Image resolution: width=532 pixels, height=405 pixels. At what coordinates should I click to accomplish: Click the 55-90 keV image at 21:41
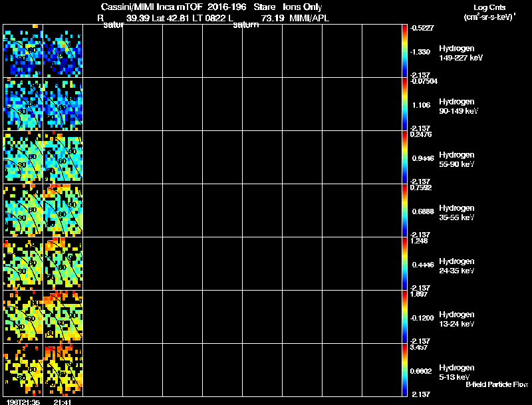(x=63, y=158)
